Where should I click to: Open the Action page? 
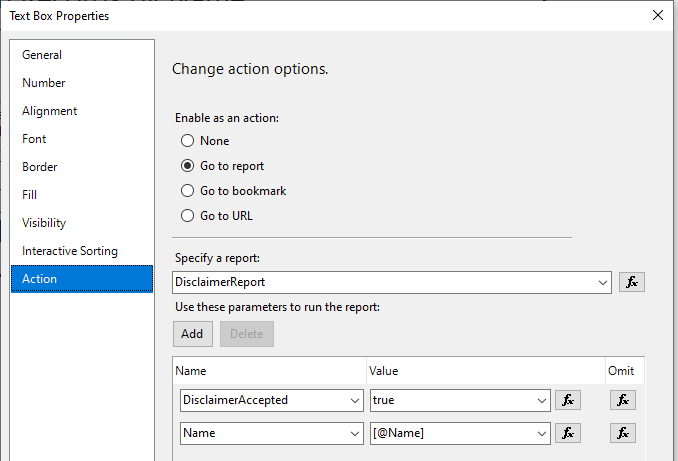pyautogui.click(x=82, y=279)
